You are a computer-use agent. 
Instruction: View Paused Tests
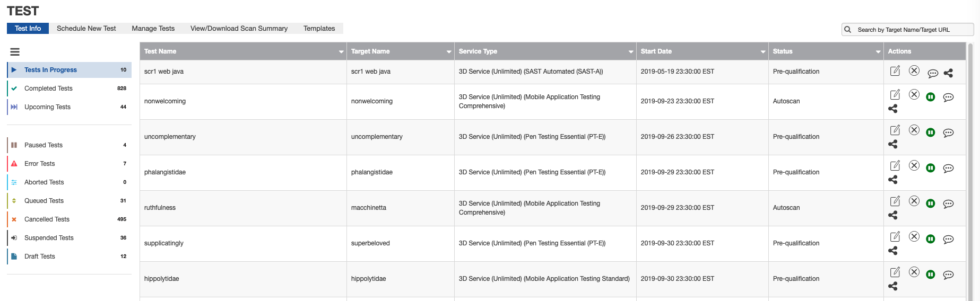(x=69, y=145)
